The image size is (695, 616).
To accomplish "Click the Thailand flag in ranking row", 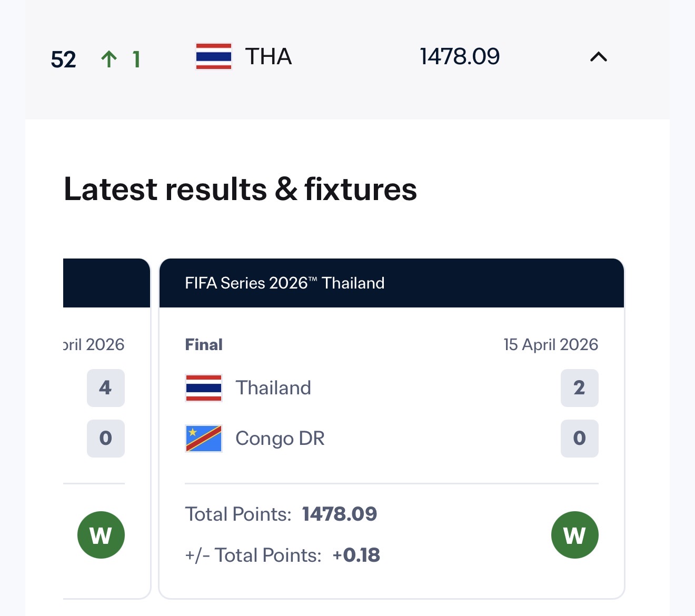I will pos(213,57).
